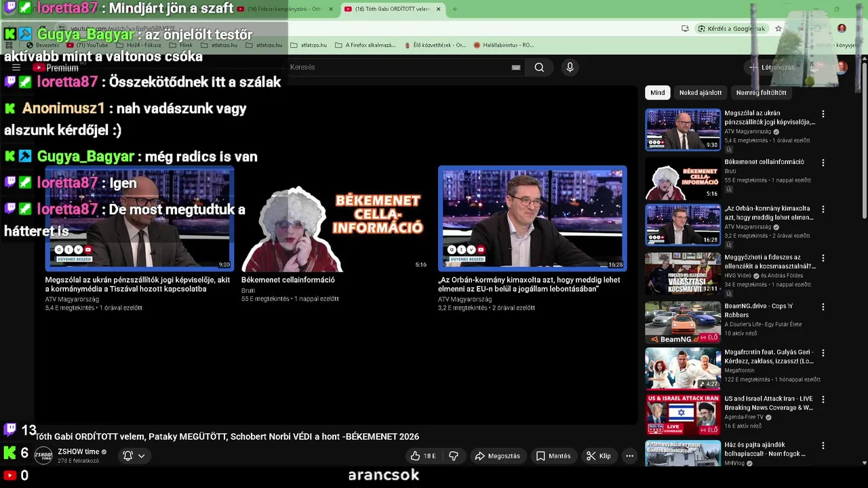The height and width of the screenshot is (488, 868).
Task: Open the Bevezetés bookmark
Action: tap(43, 45)
